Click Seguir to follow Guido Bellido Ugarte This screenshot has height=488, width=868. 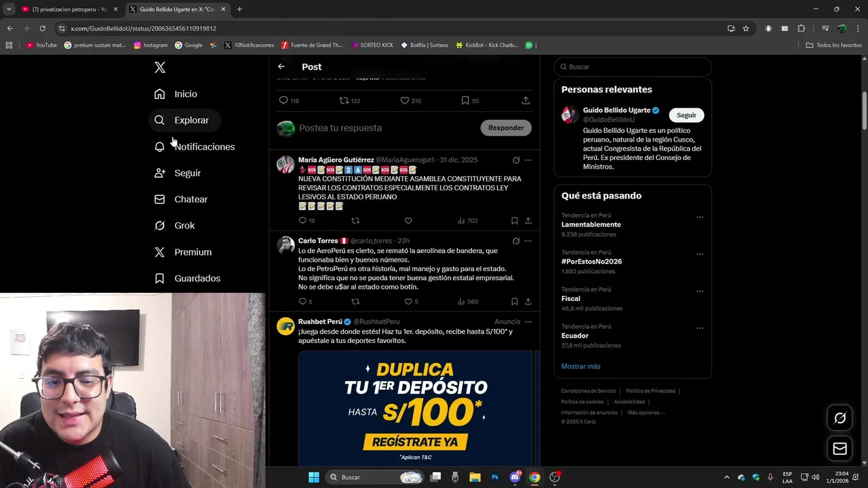(x=686, y=115)
